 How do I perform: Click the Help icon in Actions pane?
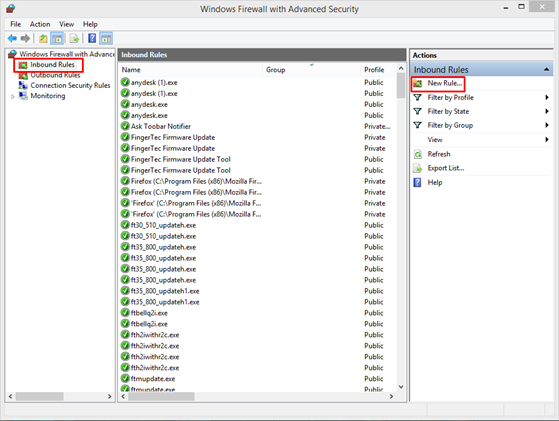[x=417, y=183]
